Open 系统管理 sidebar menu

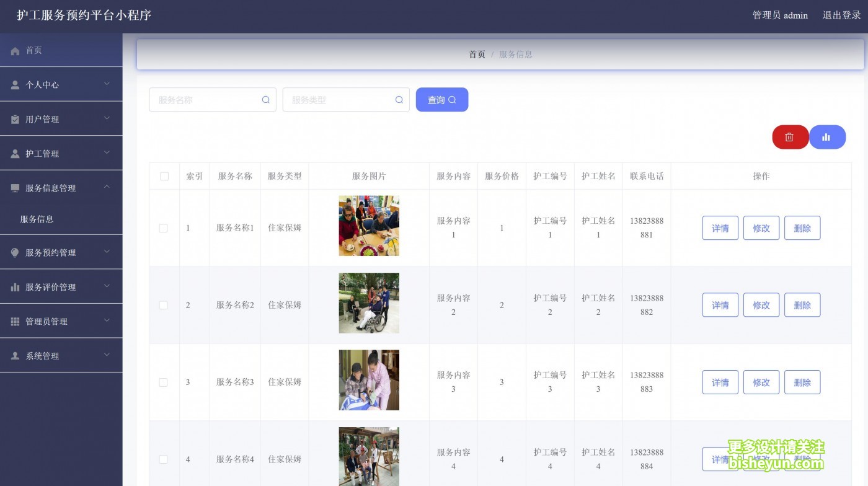tap(61, 356)
